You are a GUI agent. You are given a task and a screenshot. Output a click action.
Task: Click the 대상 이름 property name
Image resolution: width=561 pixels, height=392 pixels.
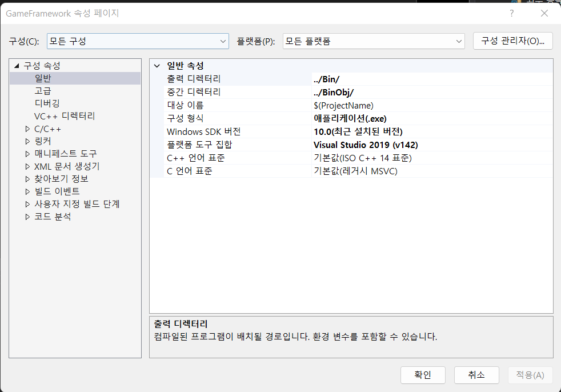point(185,105)
